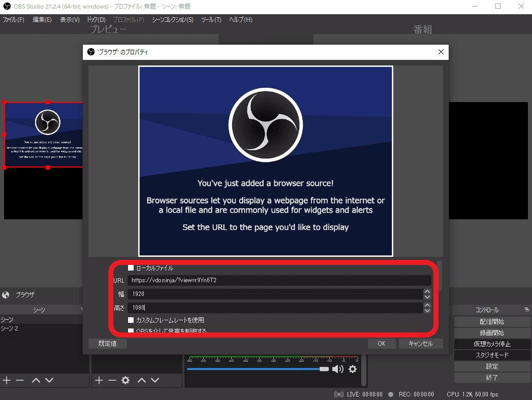Click into the URL input field
Viewport: 532px width, 400px height.
click(x=279, y=280)
